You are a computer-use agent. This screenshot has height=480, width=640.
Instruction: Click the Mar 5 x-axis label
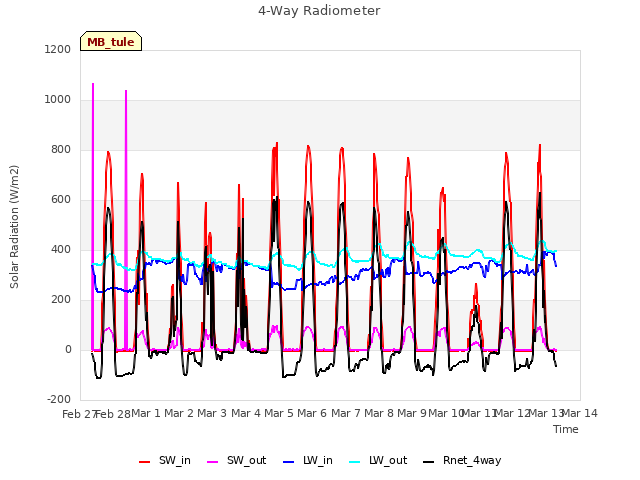pyautogui.click(x=279, y=413)
